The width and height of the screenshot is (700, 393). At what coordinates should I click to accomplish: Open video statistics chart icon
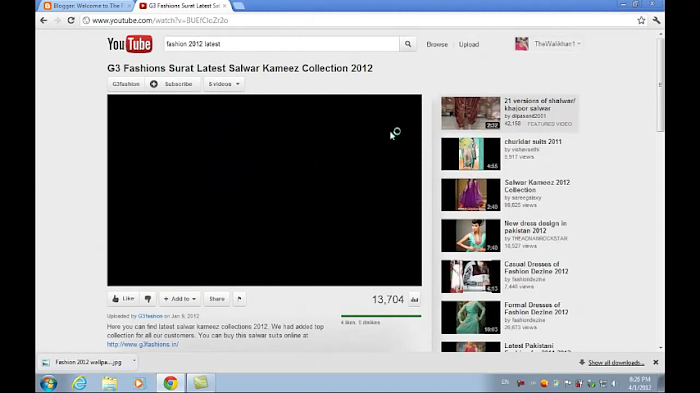pyautogui.click(x=414, y=299)
